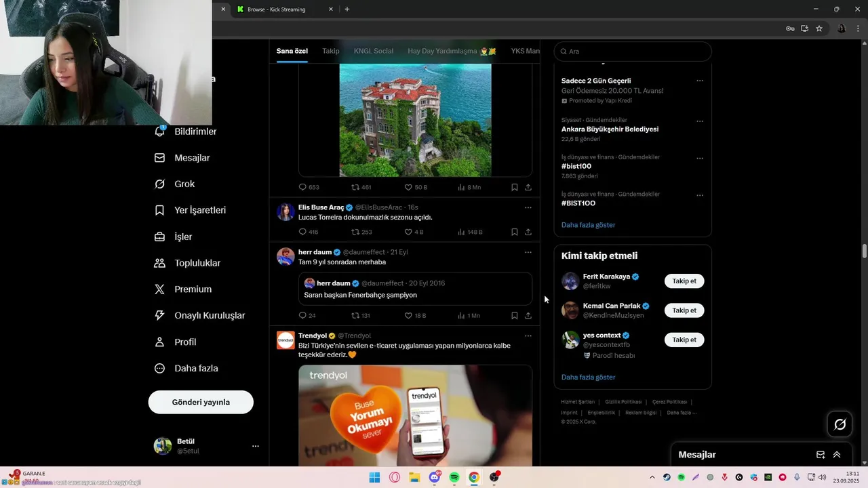
Task: Open the floating Grok button
Action: click(840, 424)
